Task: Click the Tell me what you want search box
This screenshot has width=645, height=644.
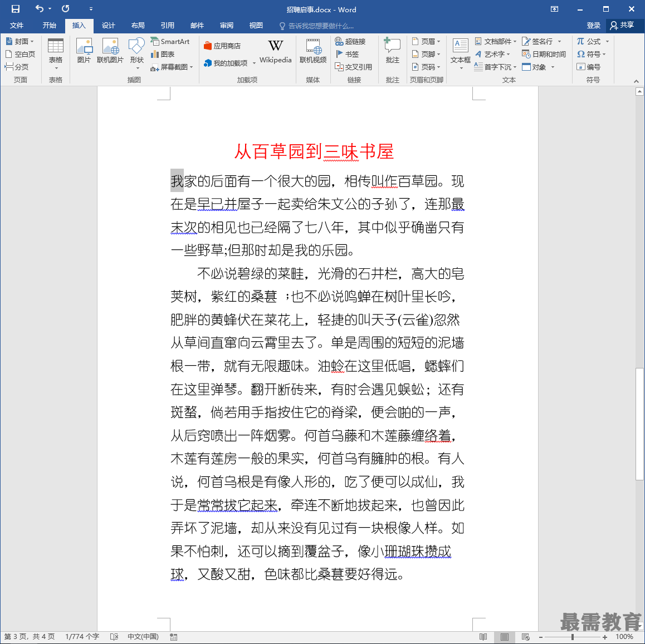Action: pos(316,26)
